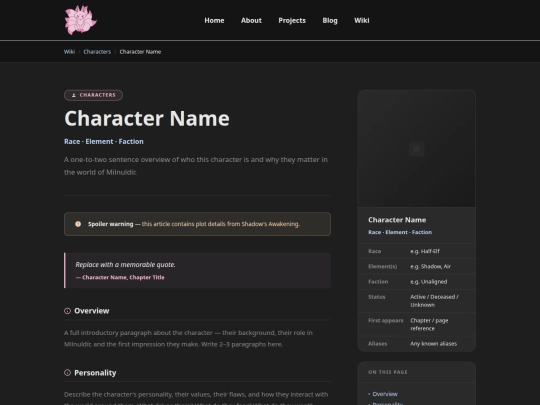Navigate to the Blog
Viewport: 540px width, 405px height.
tap(330, 21)
